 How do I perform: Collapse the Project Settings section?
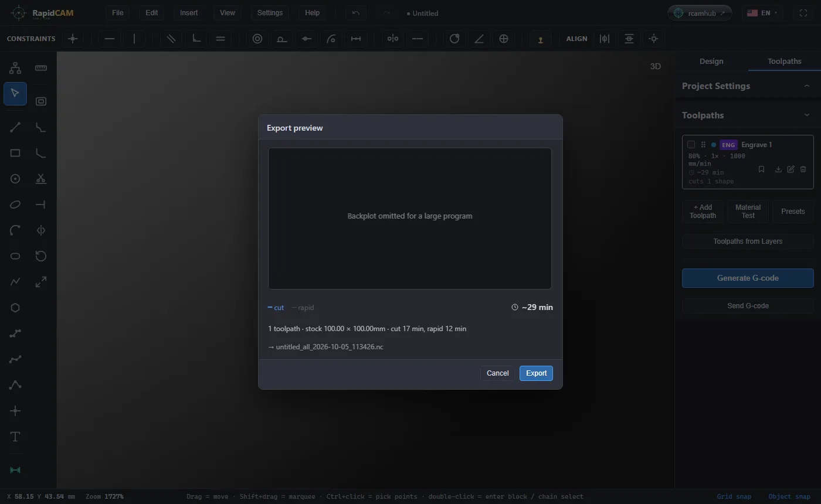pos(807,86)
